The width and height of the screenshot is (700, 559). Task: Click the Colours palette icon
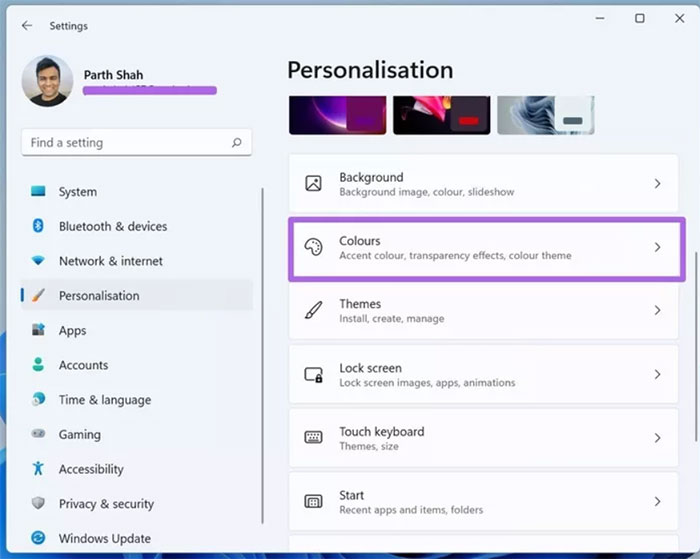click(313, 247)
